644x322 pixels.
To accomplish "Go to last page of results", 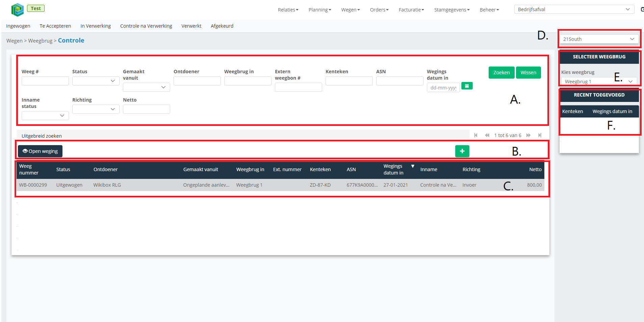I will 540,135.
